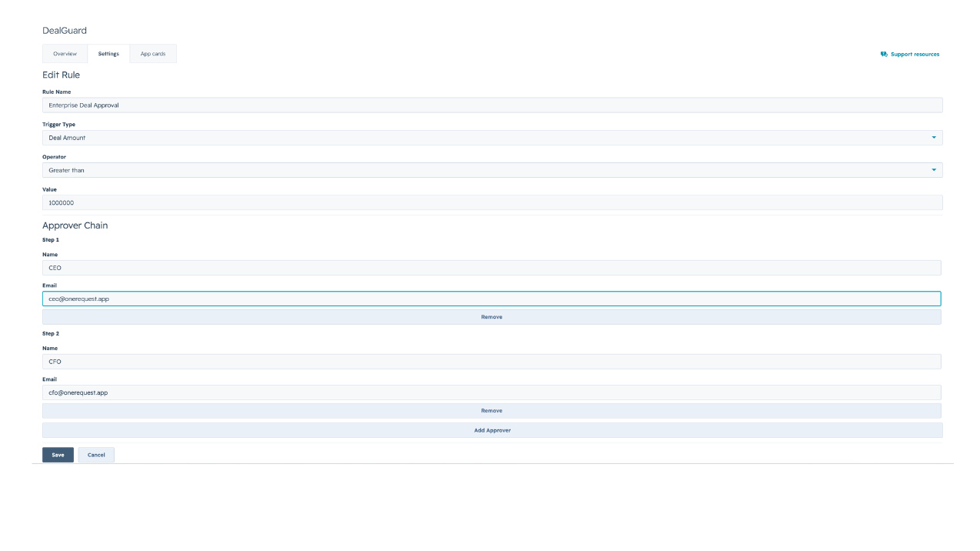Save the rule with the Save button

click(58, 455)
